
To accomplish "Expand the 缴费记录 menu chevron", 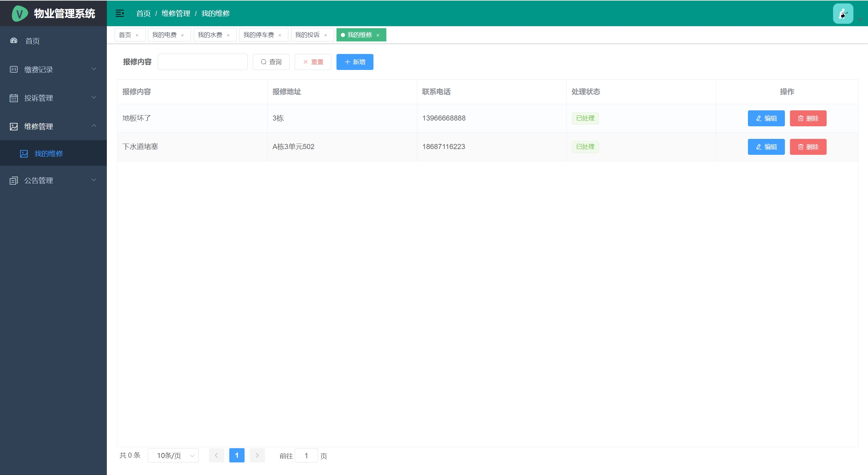I will [x=94, y=69].
